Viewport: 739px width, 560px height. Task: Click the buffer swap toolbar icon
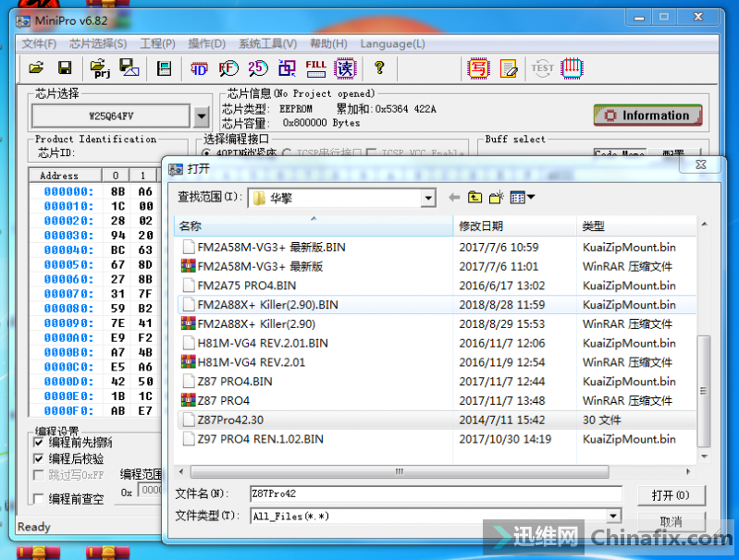[x=287, y=68]
